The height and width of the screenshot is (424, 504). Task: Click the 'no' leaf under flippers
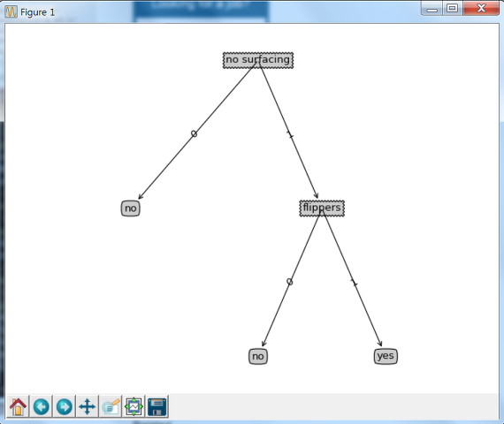[x=258, y=356]
